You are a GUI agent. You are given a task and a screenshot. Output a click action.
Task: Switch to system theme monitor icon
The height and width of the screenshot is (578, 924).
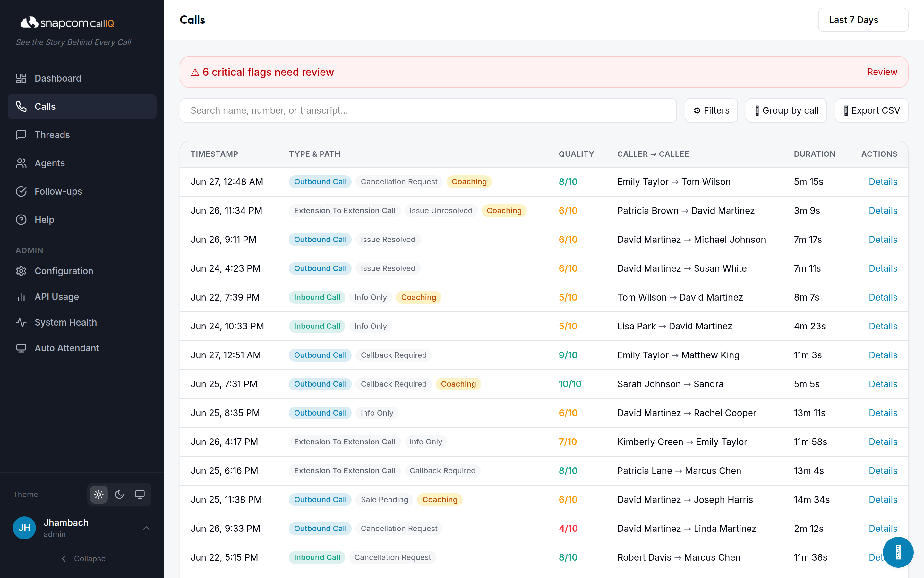click(x=140, y=495)
